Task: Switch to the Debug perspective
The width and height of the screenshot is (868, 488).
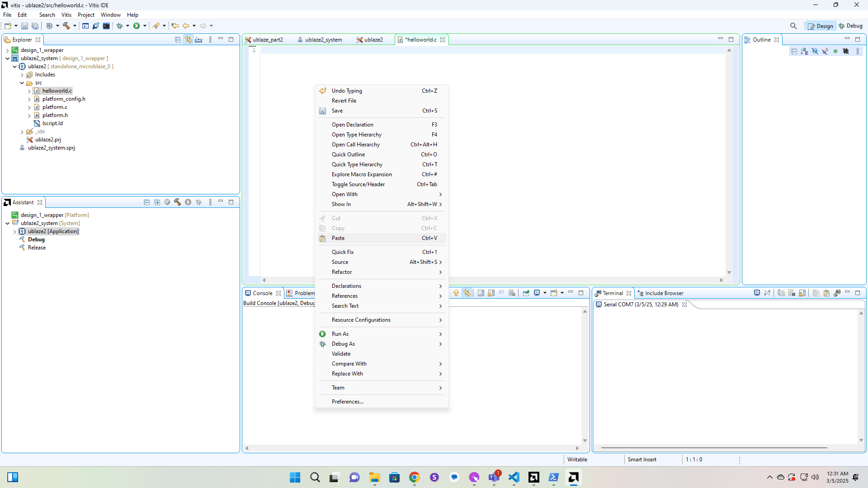Action: click(x=850, y=26)
